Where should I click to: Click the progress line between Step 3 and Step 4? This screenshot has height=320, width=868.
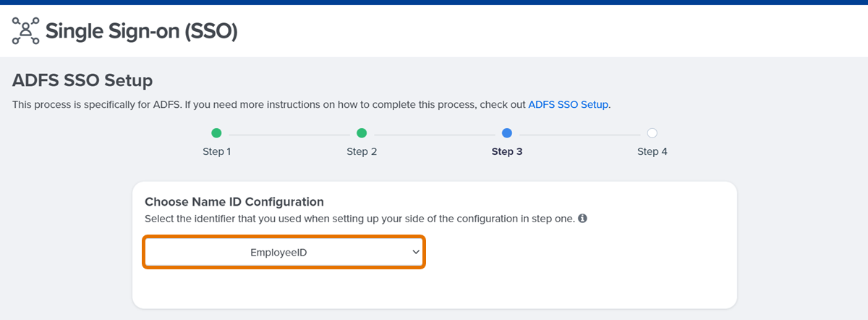579,134
